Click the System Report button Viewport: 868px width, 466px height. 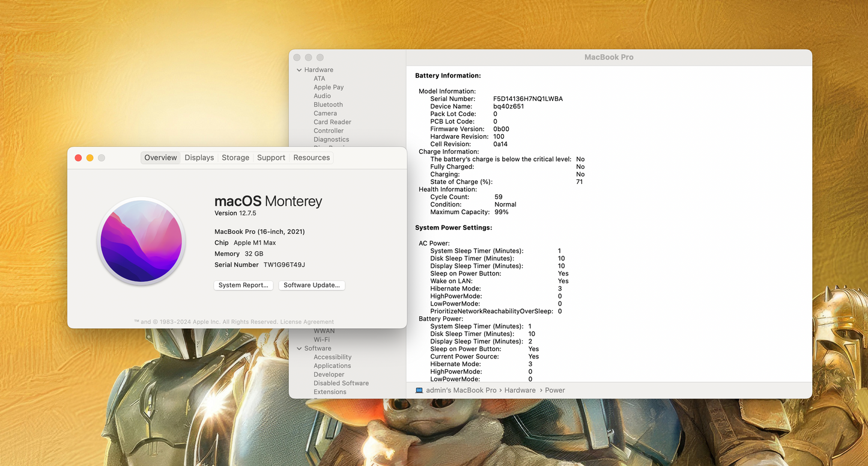(243, 285)
